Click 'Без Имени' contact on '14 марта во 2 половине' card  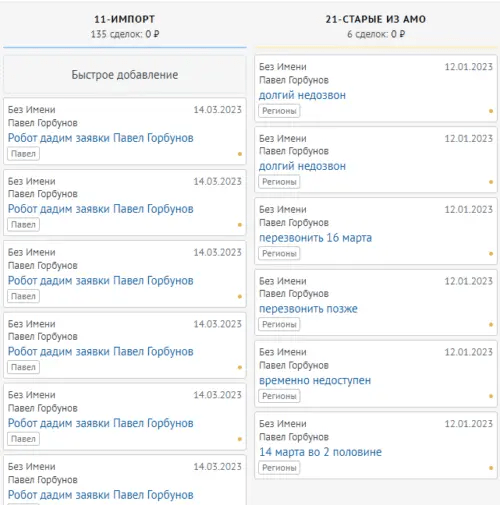pyautogui.click(x=283, y=424)
